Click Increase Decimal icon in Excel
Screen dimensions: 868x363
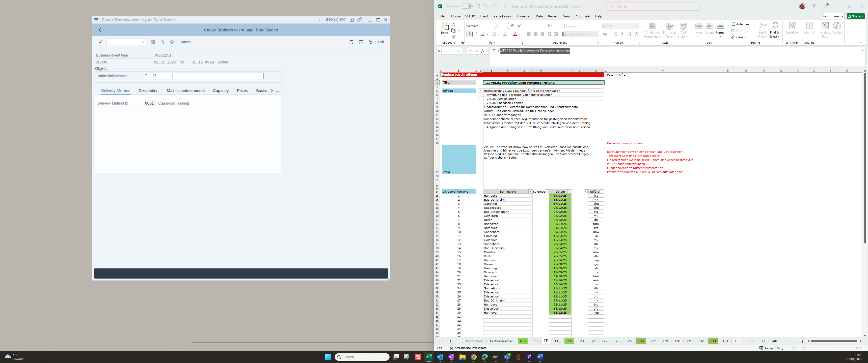[x=630, y=34]
